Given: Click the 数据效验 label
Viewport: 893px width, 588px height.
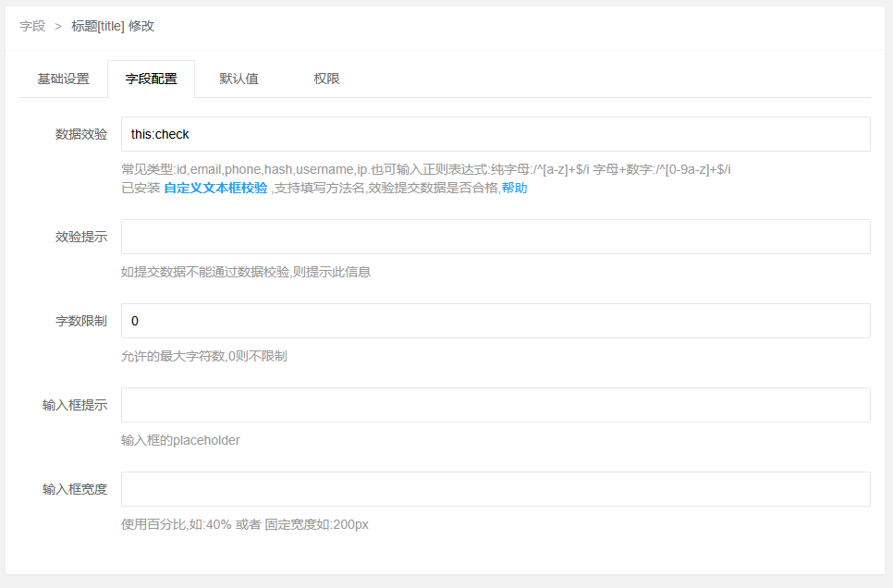Looking at the screenshot, I should pyautogui.click(x=80, y=134).
